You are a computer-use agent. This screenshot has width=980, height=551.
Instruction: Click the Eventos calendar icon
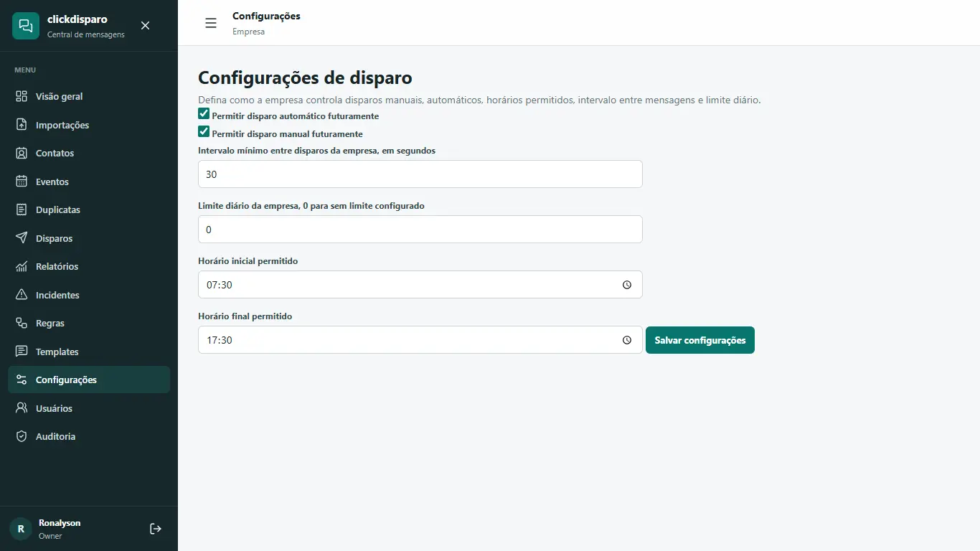(22, 182)
